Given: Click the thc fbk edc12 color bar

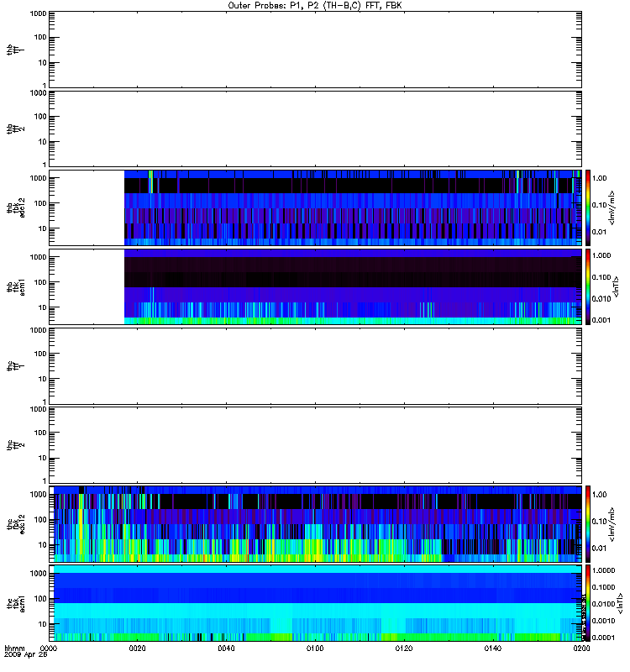Looking at the screenshot, I should 588,523.
